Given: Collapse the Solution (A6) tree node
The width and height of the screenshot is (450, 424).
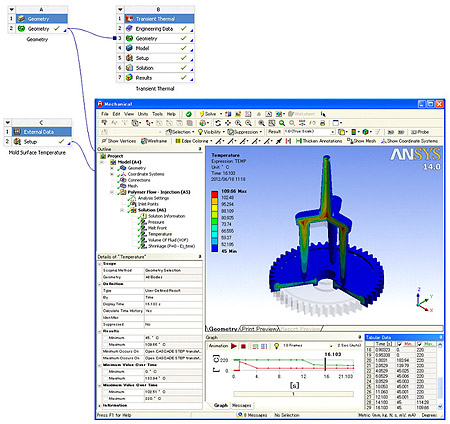Looking at the screenshot, I should coord(122,210).
